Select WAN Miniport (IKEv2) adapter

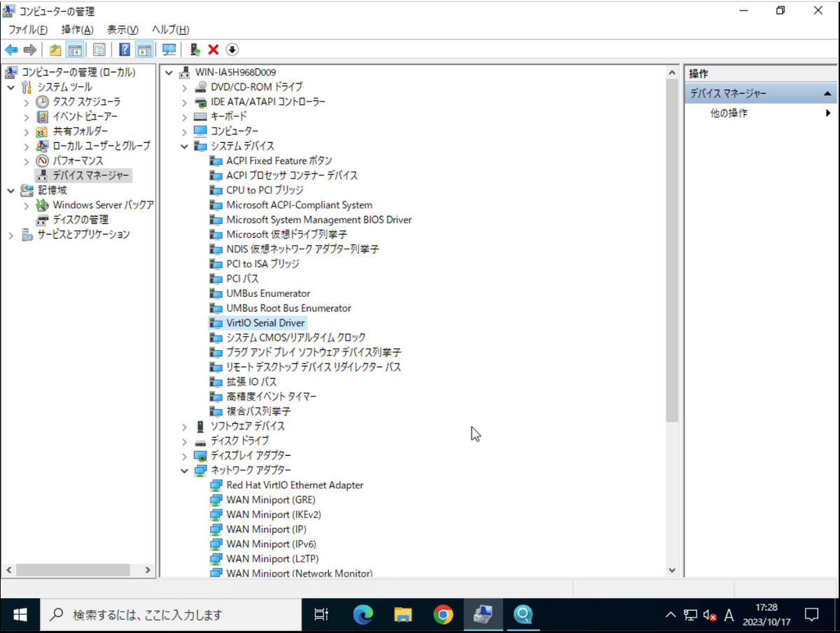pos(274,514)
